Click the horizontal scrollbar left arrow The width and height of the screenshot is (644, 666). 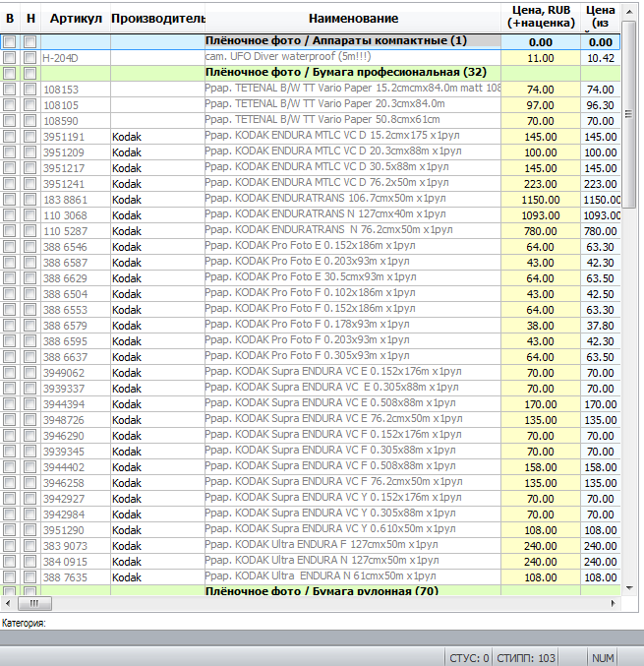point(8,603)
